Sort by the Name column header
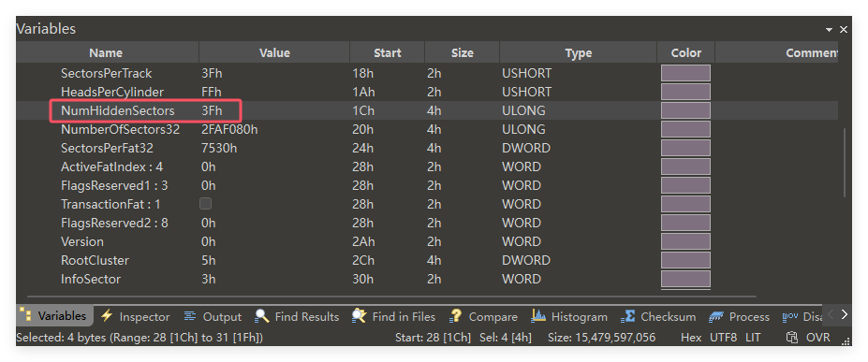 point(106,53)
